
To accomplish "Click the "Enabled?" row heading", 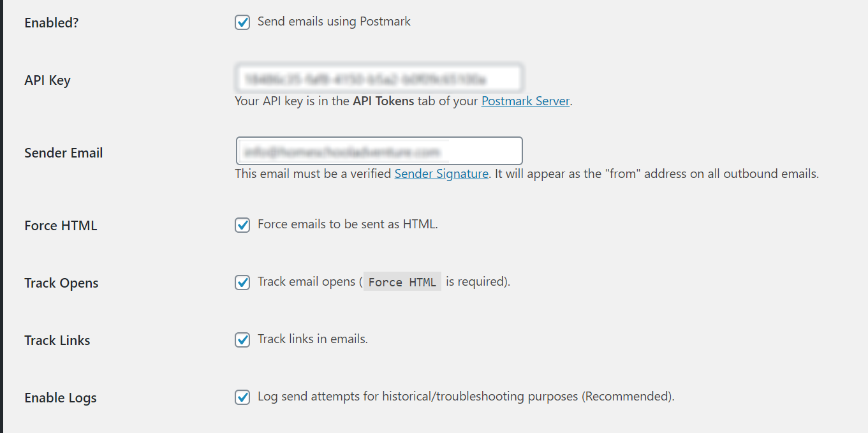I will point(52,23).
